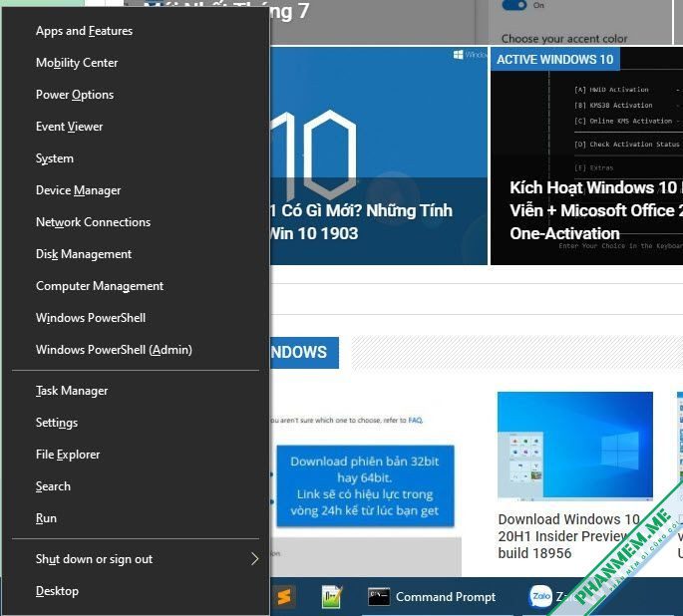The image size is (683, 616).
Task: Open Event Viewer
Action: 69,127
